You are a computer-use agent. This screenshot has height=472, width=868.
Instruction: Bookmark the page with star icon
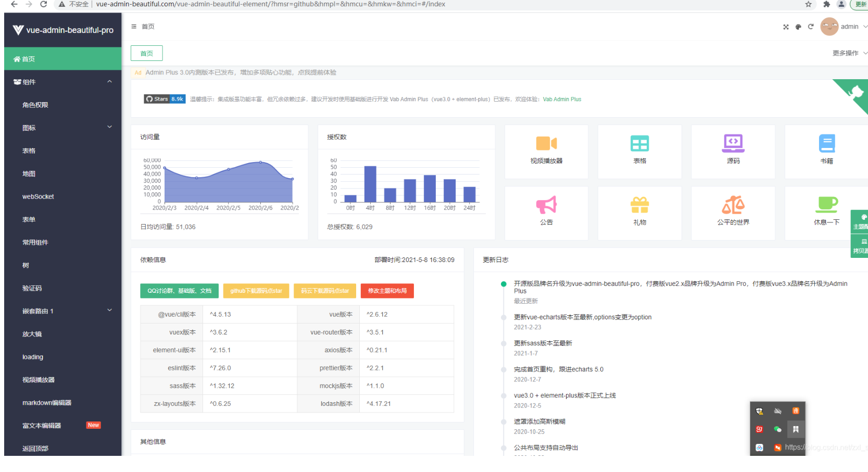point(808,4)
